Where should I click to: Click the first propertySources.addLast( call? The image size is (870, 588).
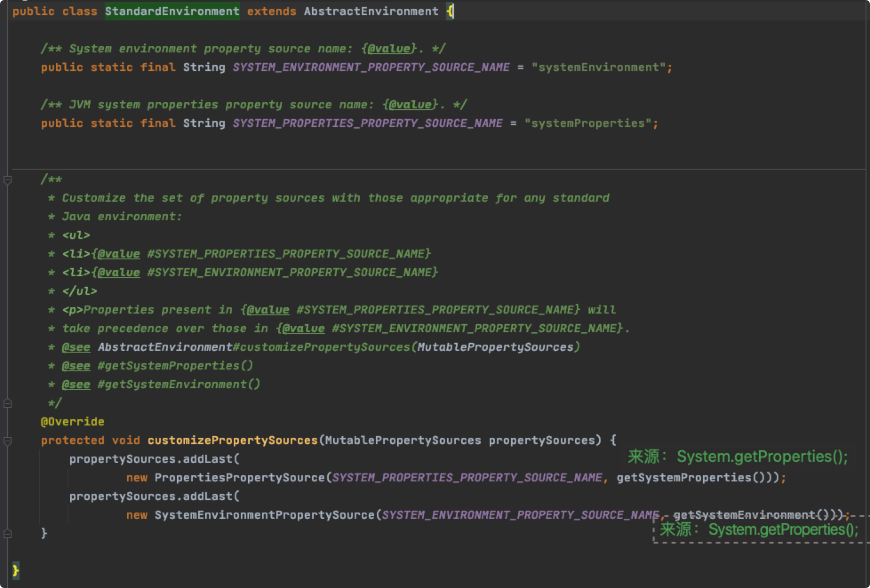[154, 459]
